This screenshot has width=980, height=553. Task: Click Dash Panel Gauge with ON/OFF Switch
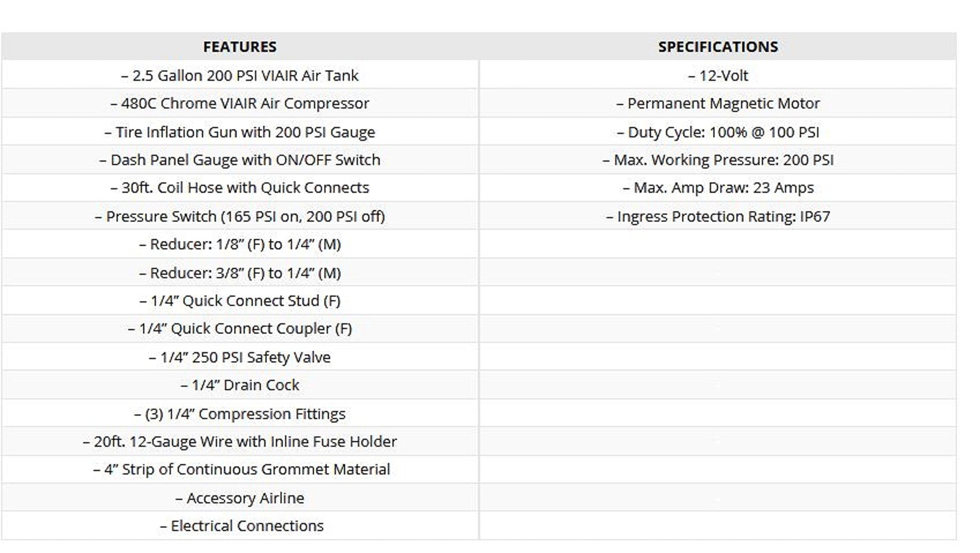pos(240,160)
